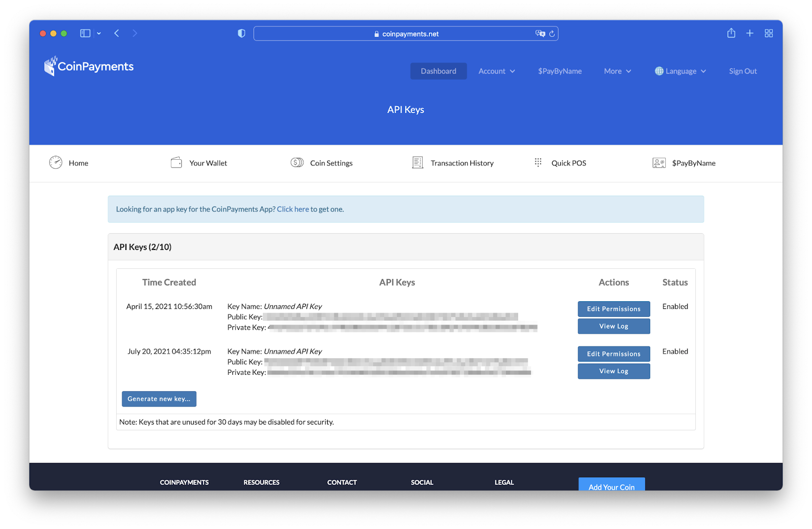The width and height of the screenshot is (812, 529).
Task: Open the Safari share icon
Action: pos(731,33)
